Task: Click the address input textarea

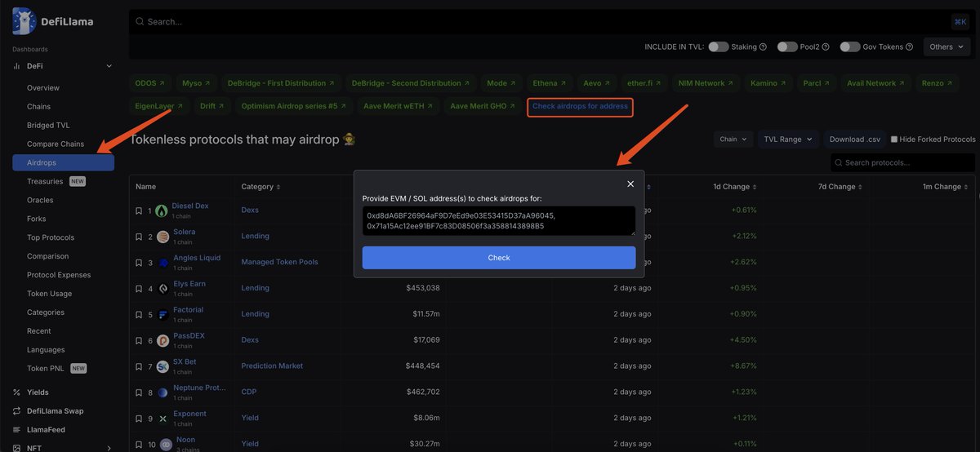Action: pos(499,221)
